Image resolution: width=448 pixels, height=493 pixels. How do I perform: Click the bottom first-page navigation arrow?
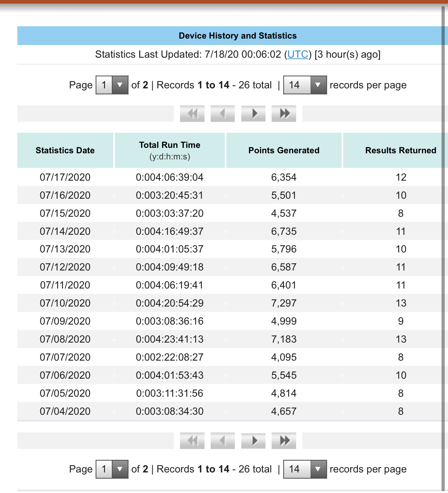pyautogui.click(x=192, y=440)
